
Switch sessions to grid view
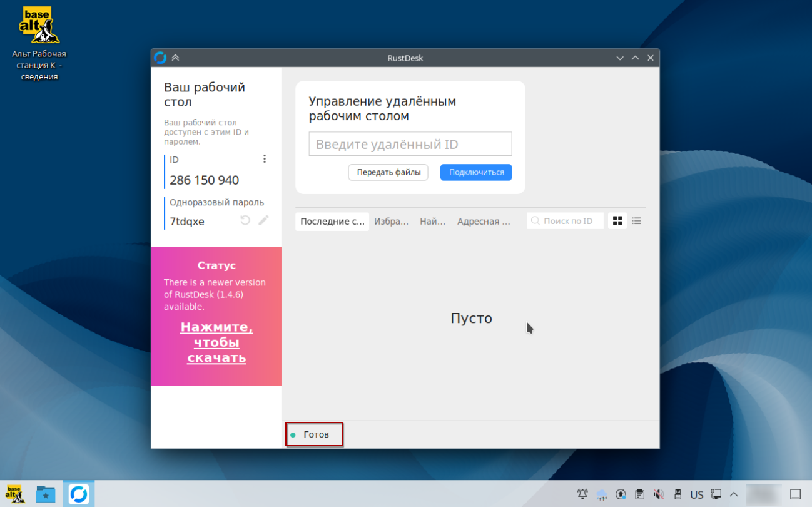(x=617, y=220)
